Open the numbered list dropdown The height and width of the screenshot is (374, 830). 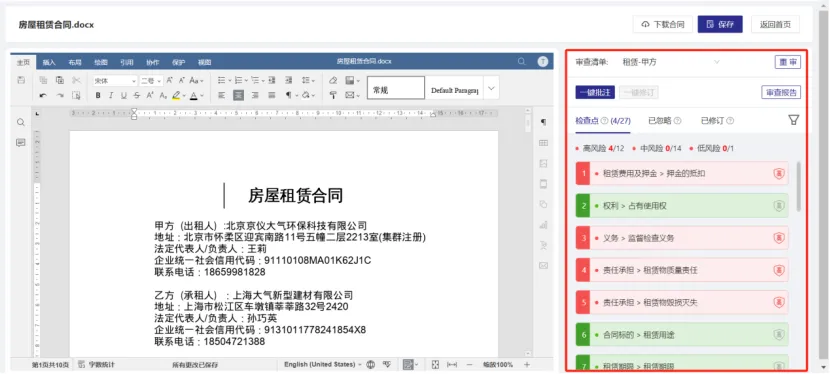pos(241,80)
